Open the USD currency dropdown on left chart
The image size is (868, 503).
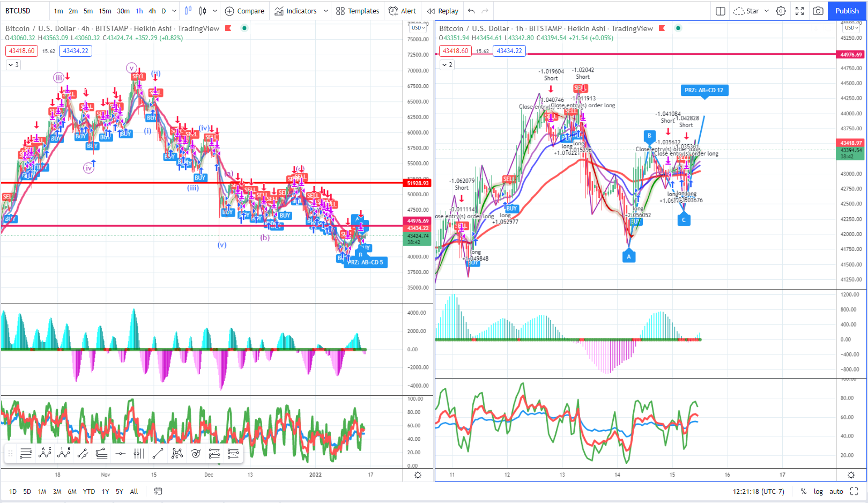[419, 28]
